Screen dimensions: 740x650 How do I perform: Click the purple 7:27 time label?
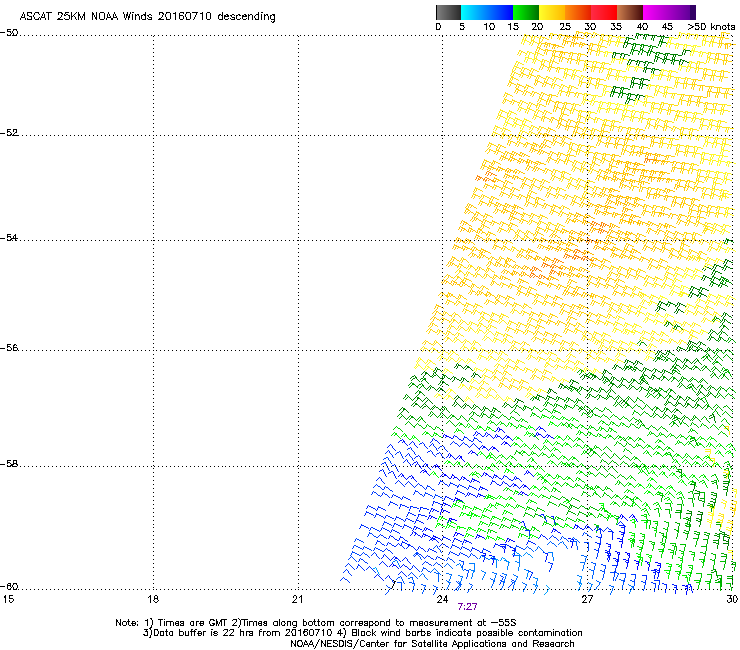467,607
